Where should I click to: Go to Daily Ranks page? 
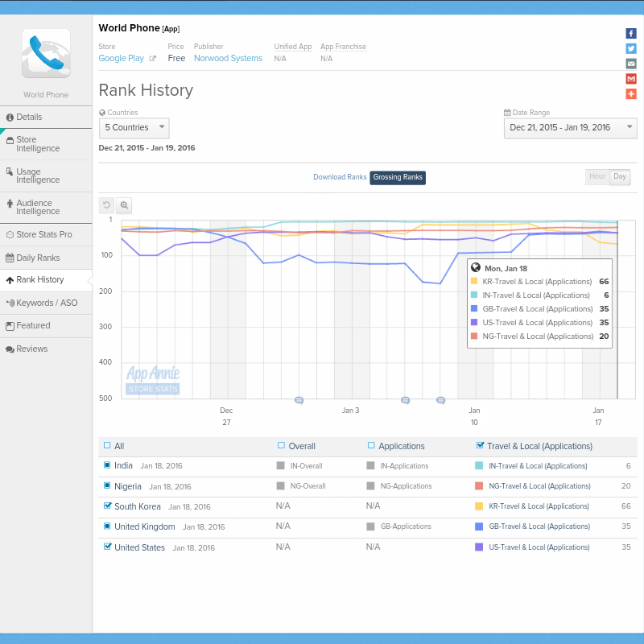click(x=46, y=258)
